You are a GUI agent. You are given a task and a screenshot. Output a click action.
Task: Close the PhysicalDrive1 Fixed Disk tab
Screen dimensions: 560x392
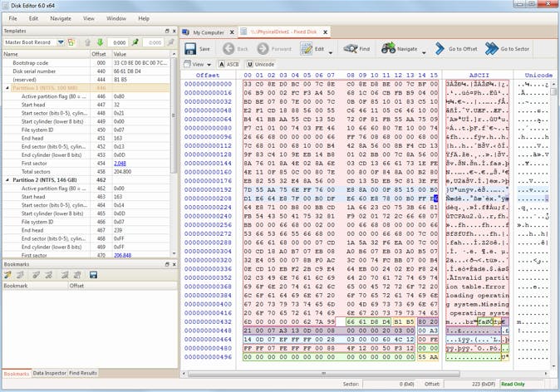326,32
